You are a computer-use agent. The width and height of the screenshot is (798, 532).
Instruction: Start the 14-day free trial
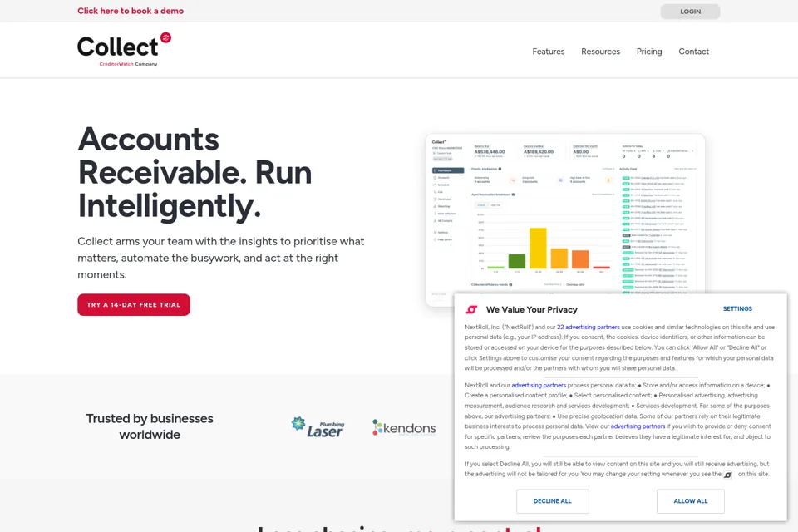tap(133, 304)
